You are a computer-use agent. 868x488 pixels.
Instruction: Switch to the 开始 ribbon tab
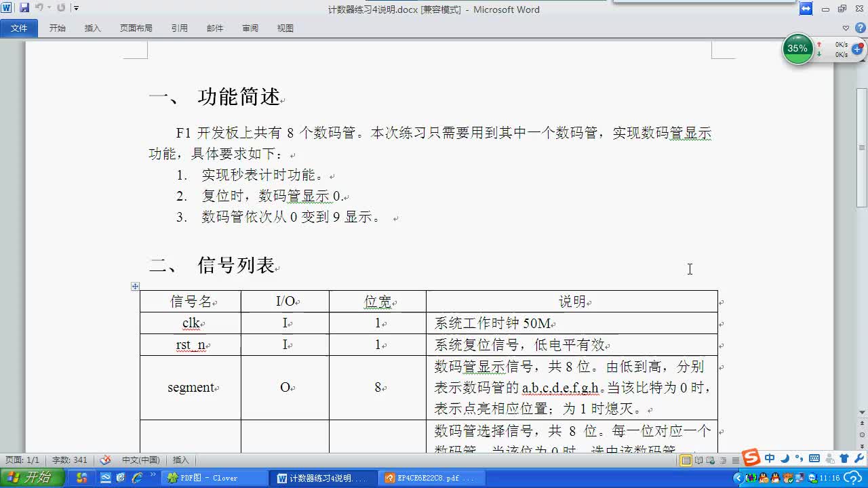click(58, 28)
